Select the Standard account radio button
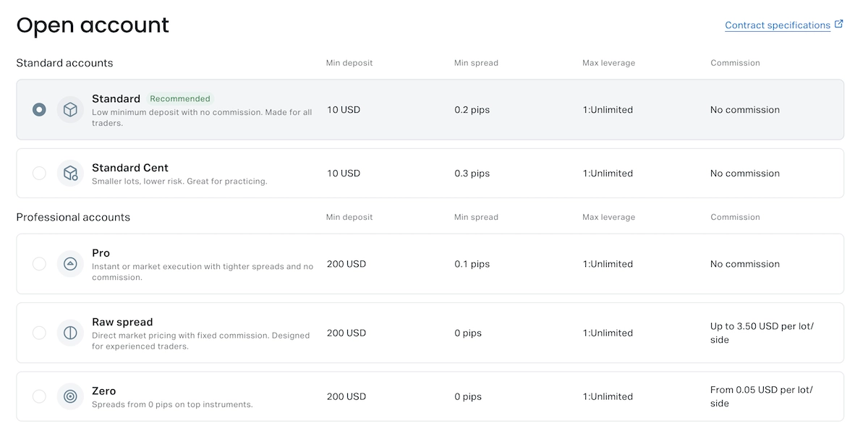The width and height of the screenshot is (868, 439). (x=39, y=110)
